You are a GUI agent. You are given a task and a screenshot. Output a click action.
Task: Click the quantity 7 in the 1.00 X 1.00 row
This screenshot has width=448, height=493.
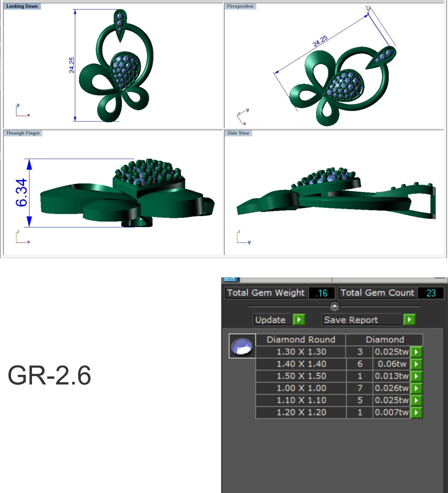tap(360, 388)
